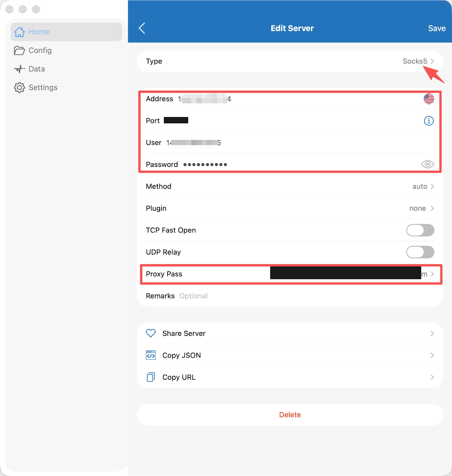
Task: Open the Proxy Pass selection row
Action: [290, 274]
